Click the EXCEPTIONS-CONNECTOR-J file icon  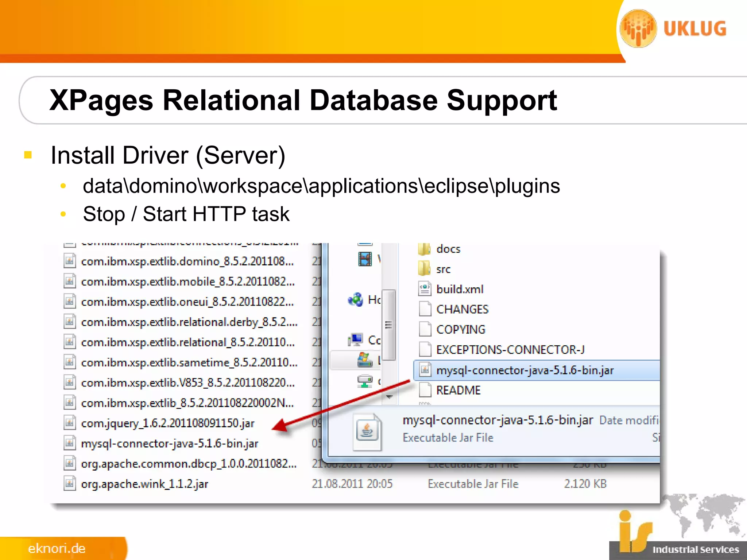(x=425, y=349)
